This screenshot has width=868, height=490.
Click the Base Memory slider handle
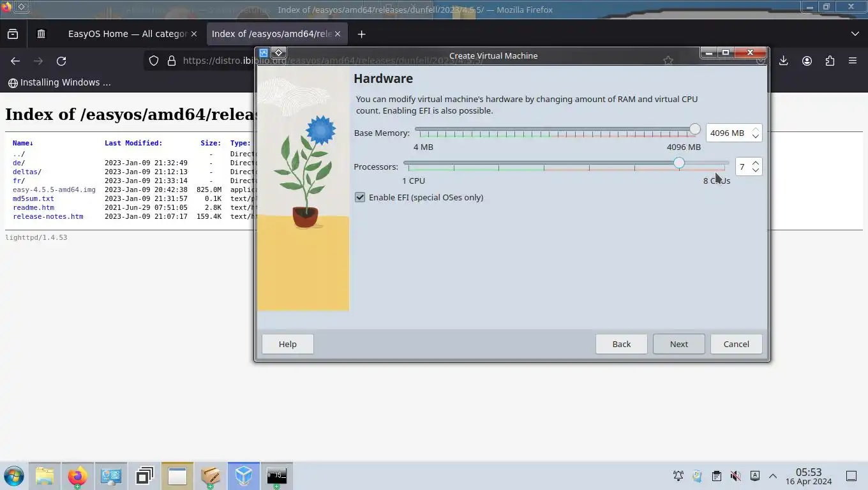point(694,129)
